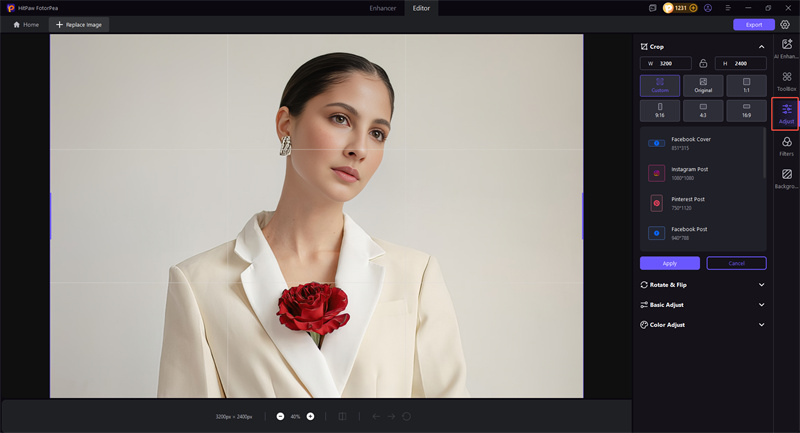
Task: Click the reset history icon
Action: point(406,417)
